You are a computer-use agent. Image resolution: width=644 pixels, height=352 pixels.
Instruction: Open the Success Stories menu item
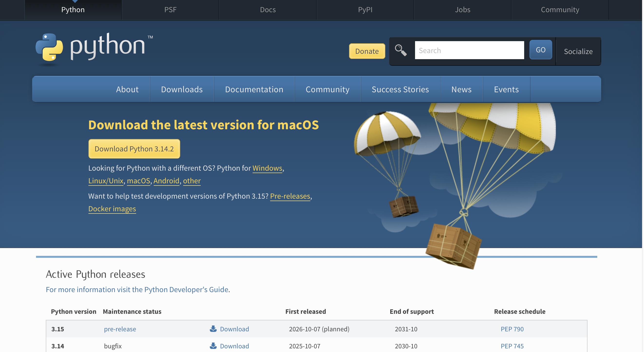tap(400, 89)
